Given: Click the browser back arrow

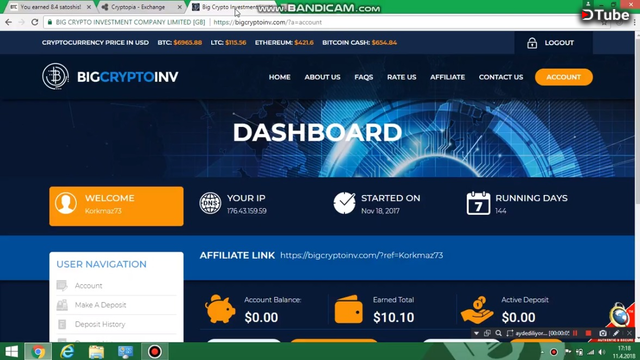Looking at the screenshot, I should (9, 22).
